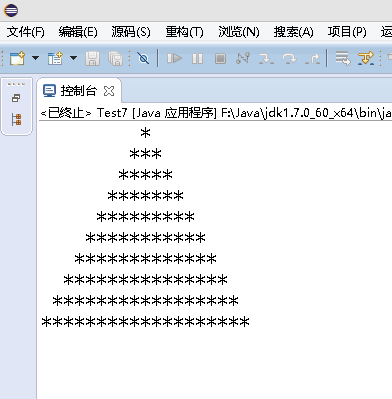Click the '<已终止> Test7' console status text
392x399 pixels.
point(84,113)
